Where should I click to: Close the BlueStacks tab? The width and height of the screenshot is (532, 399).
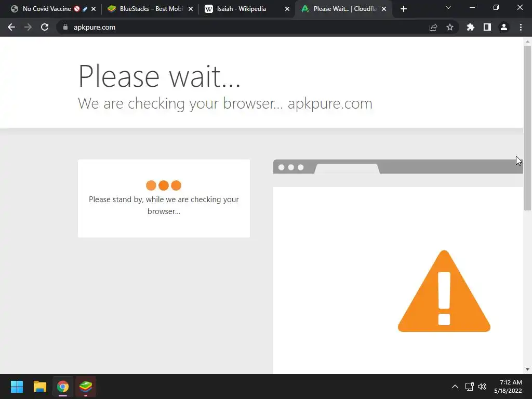pyautogui.click(x=191, y=9)
